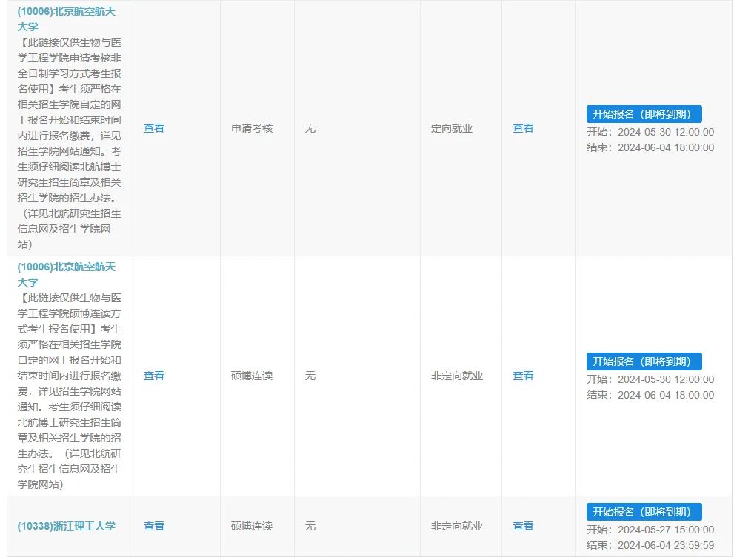
Task: Click 开始报名 button in 申请考核 row
Action: (644, 114)
